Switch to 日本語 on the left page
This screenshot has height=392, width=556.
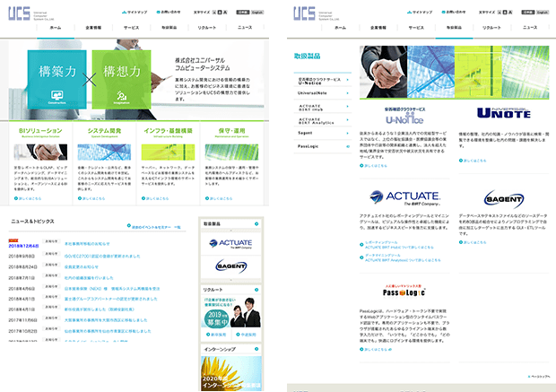click(x=243, y=12)
